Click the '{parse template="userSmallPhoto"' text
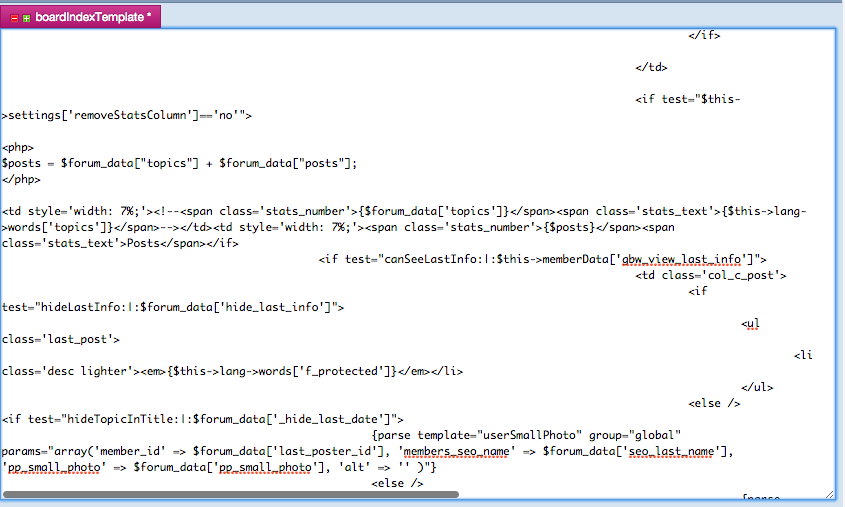Viewport: 845px width, 507px height. click(x=477, y=435)
